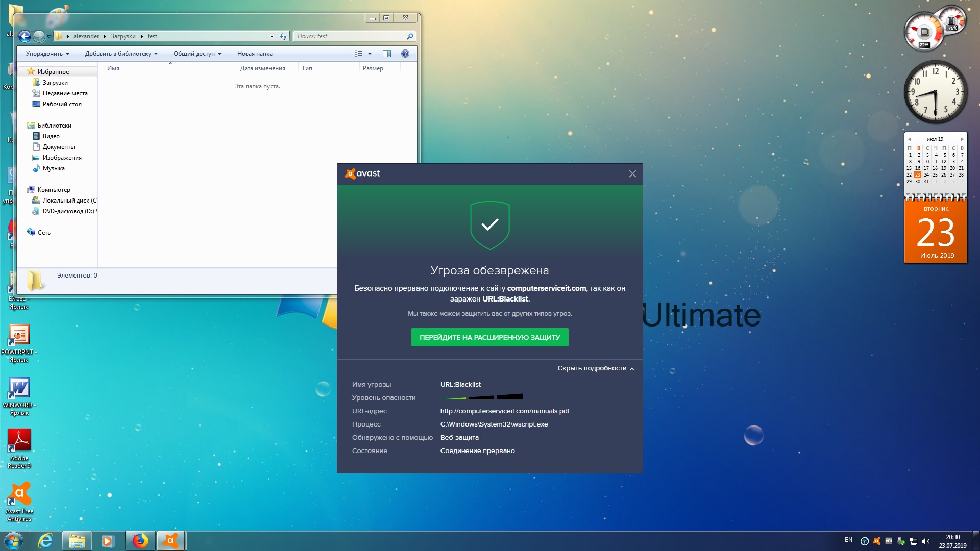
Task: Click the Explorer back navigation arrow
Action: pos(24,36)
